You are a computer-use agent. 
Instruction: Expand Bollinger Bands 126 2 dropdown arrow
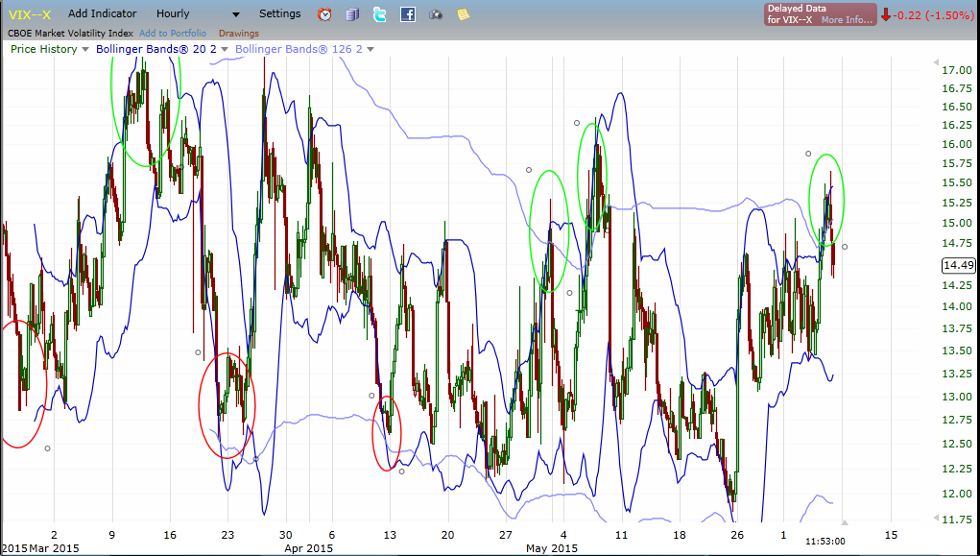[370, 49]
